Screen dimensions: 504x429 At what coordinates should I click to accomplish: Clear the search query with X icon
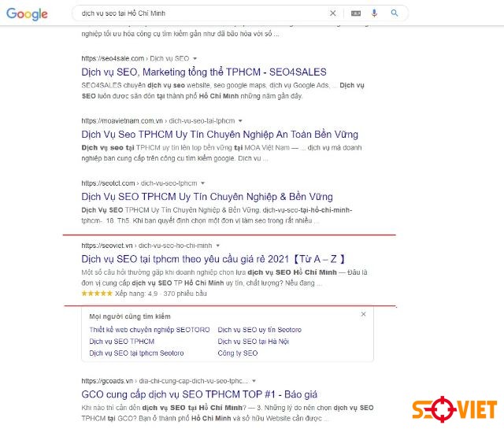[332, 13]
